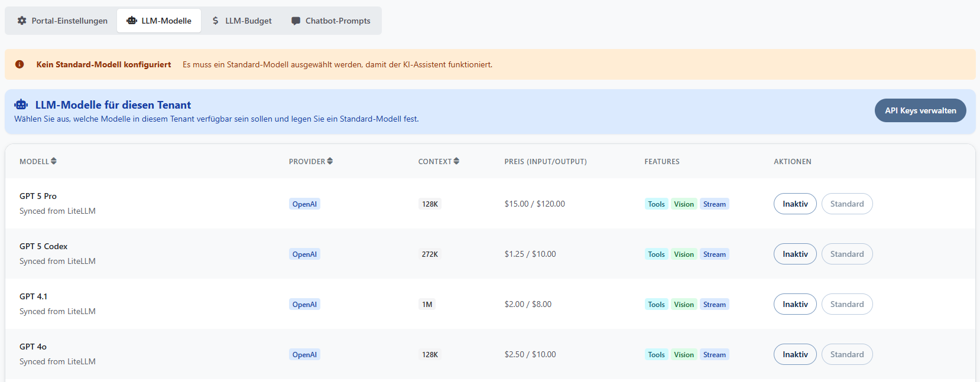
Task: Click API Keys verwalten button
Action: 920,110
